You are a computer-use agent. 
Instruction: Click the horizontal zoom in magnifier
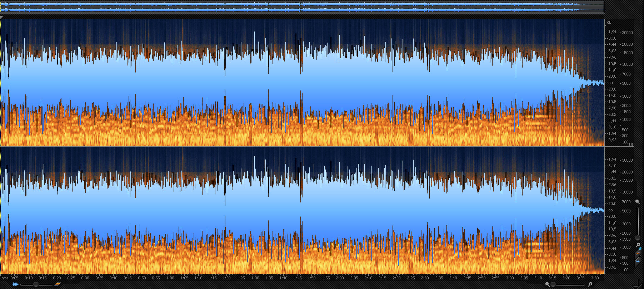coord(590,284)
